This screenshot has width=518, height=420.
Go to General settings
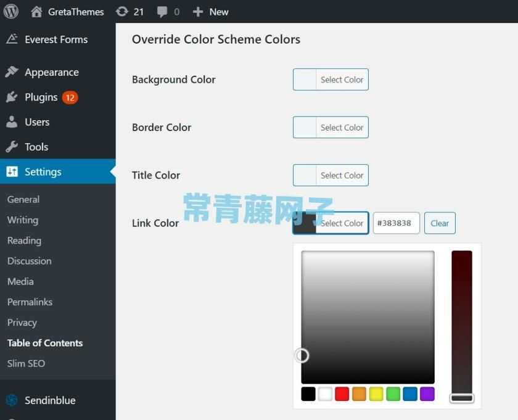coord(23,199)
